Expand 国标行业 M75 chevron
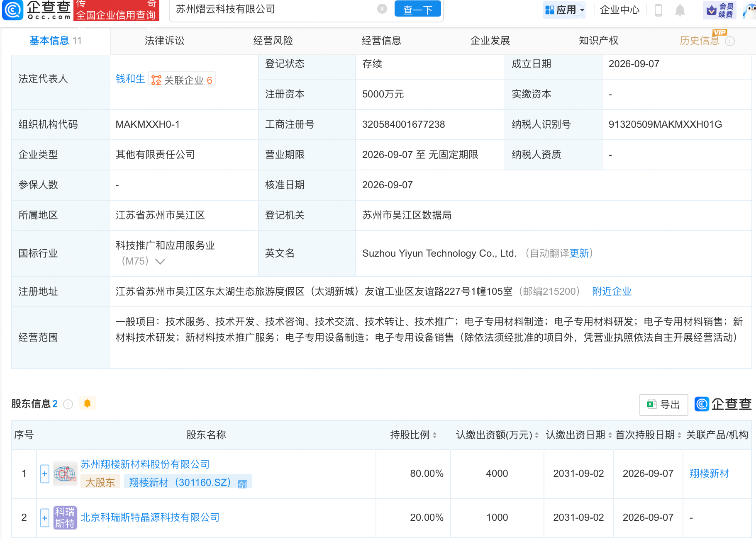 tap(160, 261)
